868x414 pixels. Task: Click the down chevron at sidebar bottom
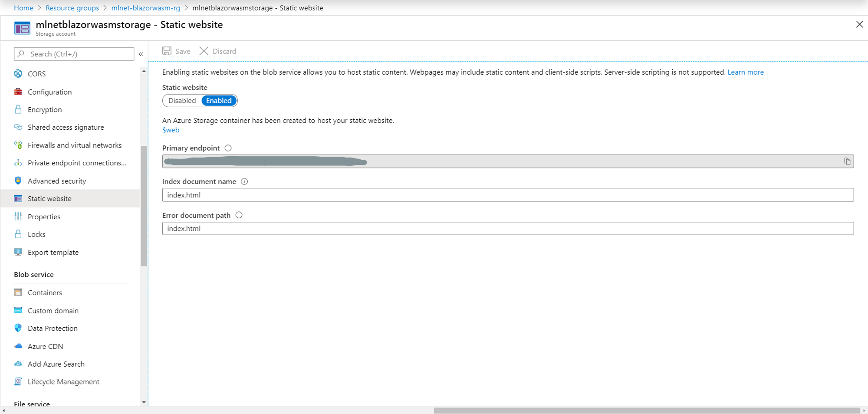tap(144, 402)
